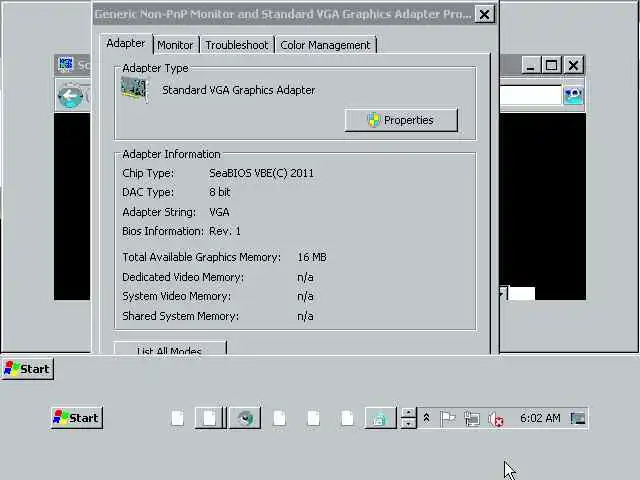640x480 pixels.
Task: Click the teal printer taskbar button
Action: [x=380, y=418]
